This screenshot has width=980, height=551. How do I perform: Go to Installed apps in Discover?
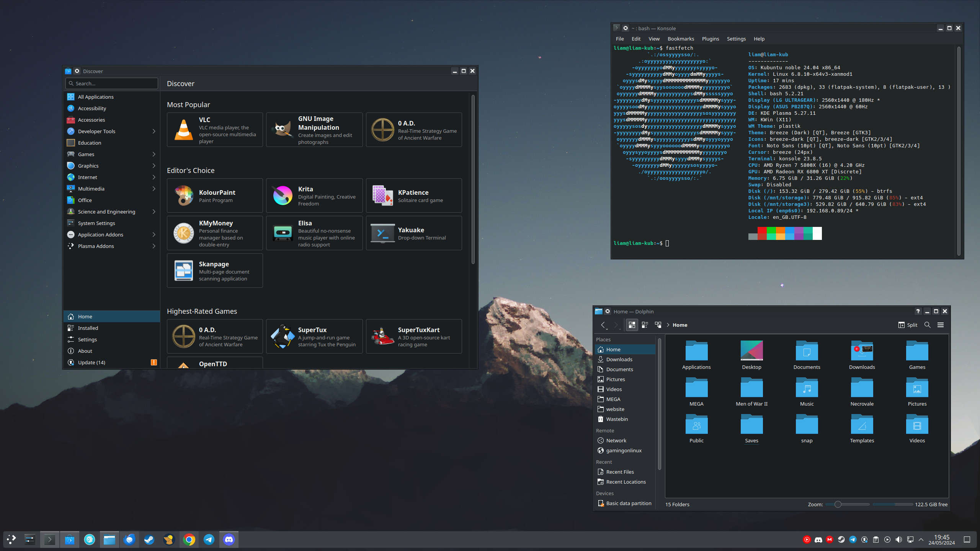[x=88, y=328]
